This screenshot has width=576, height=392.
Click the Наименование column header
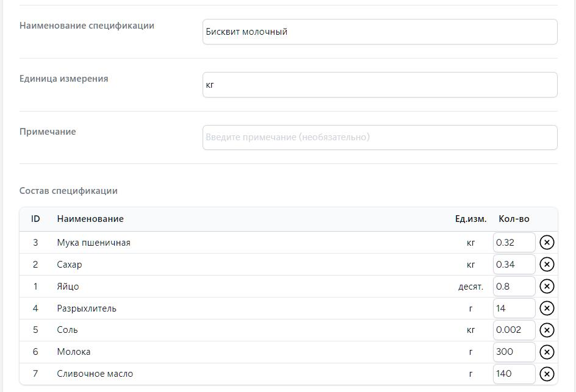(90, 219)
